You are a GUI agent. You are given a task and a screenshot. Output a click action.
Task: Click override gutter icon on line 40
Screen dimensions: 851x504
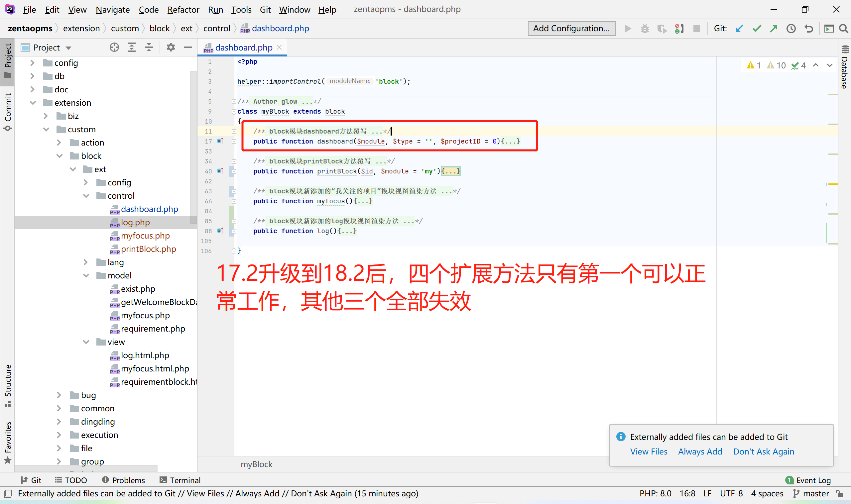tap(220, 171)
